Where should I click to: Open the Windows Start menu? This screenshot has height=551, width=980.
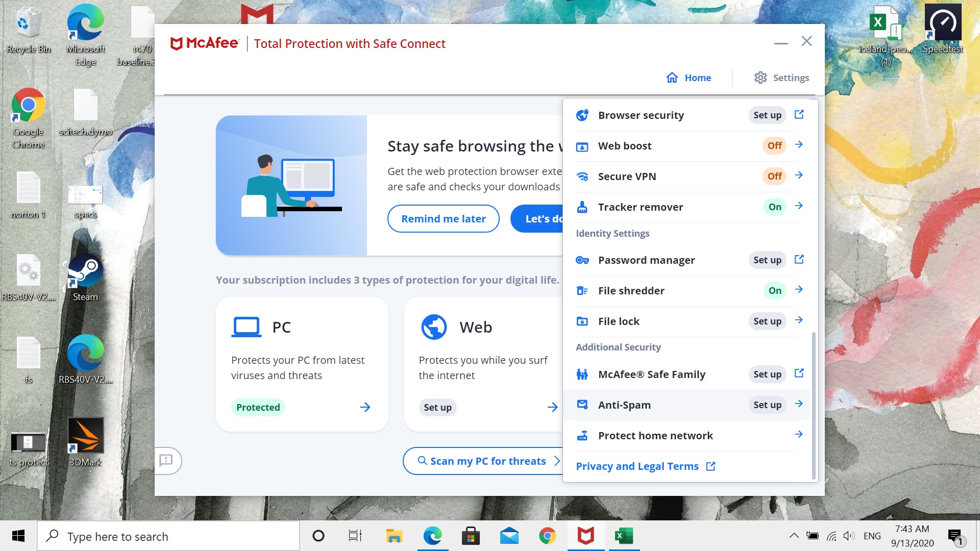18,536
